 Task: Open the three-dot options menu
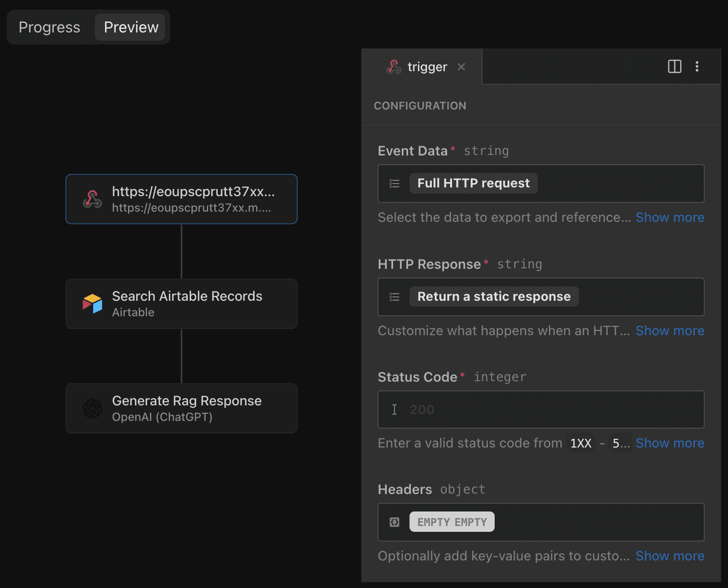click(x=697, y=66)
